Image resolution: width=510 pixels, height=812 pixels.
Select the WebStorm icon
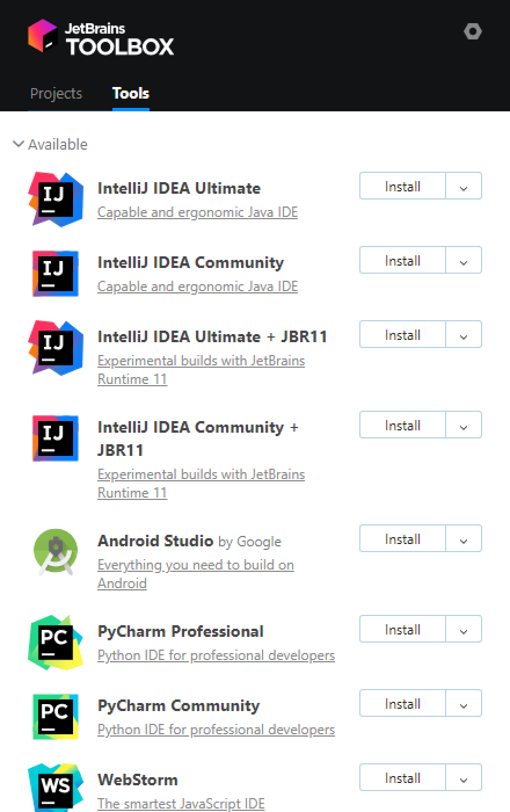tap(56, 788)
